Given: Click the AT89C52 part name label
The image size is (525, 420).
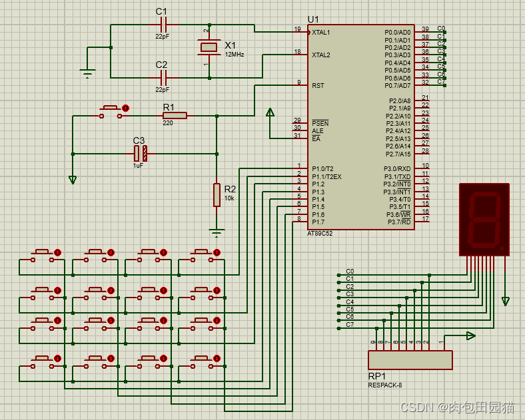Looking at the screenshot, I should 320,234.
